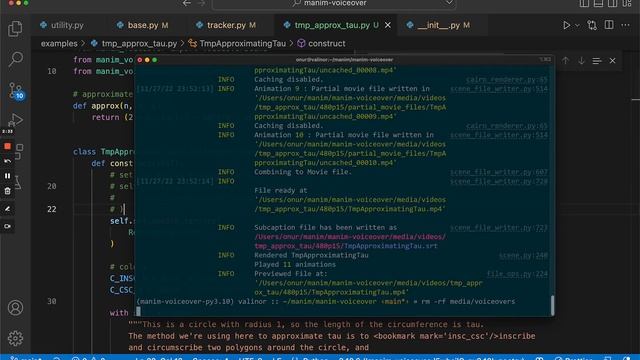640x360 pixels.
Task: Click line number 22 in the gutter
Action: click(x=52, y=209)
